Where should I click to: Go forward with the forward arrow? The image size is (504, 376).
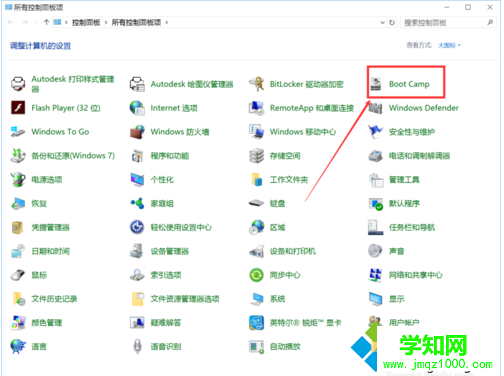coord(25,22)
